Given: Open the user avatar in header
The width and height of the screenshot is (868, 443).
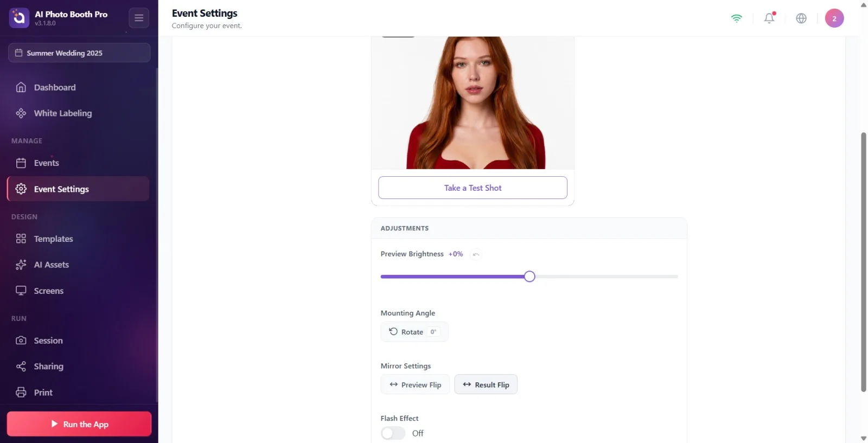Looking at the screenshot, I should coord(834,18).
